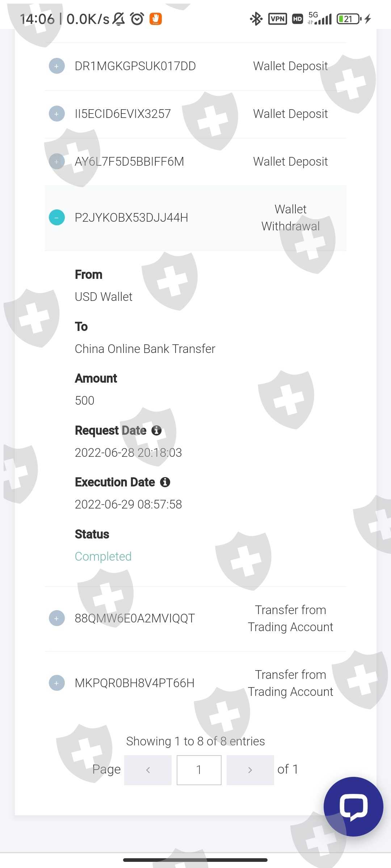Expand row DR1MGKGPSUK017DD details
Image resolution: width=391 pixels, height=868 pixels.
coord(57,66)
